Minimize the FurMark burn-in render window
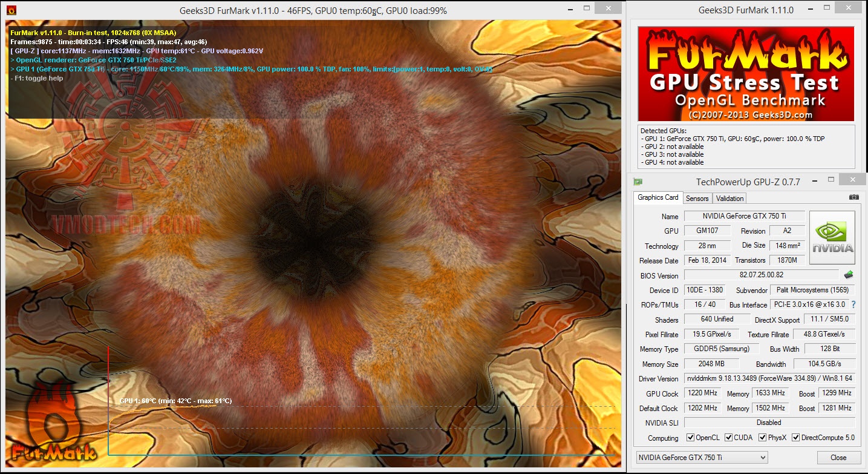The height and width of the screenshot is (474, 868). click(x=569, y=8)
